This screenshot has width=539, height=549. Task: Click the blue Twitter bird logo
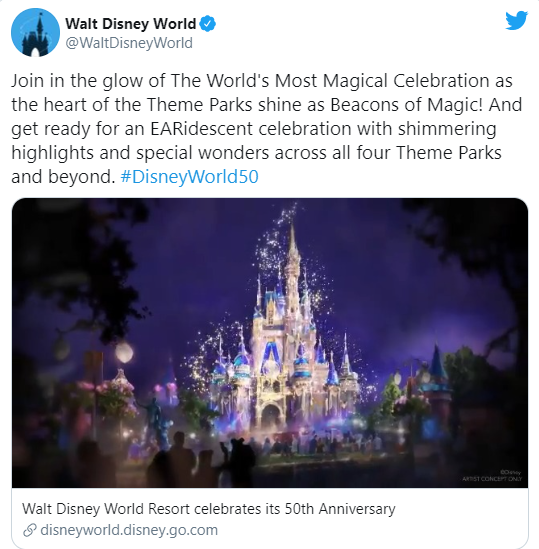coord(516,20)
